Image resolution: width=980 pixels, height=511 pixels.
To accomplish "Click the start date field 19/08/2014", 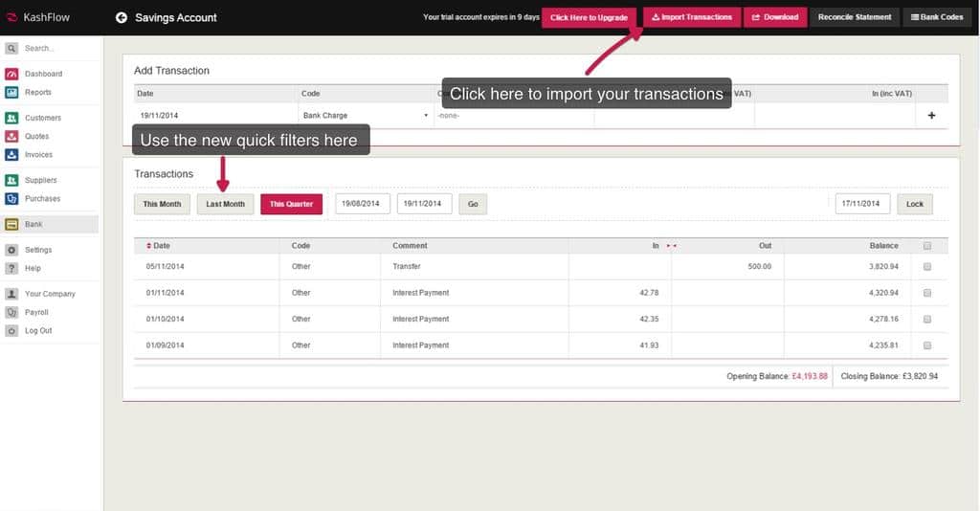I will point(362,204).
